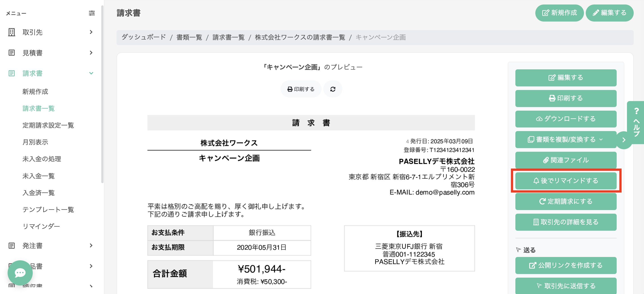
Task: Expand the 取引先 menu chevron
Action: (x=91, y=32)
